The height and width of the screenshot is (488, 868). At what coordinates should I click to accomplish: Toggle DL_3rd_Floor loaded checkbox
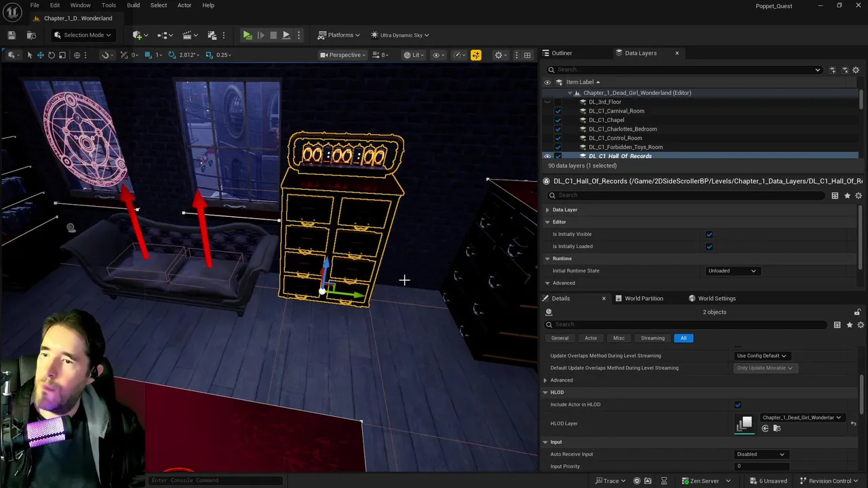coord(558,102)
